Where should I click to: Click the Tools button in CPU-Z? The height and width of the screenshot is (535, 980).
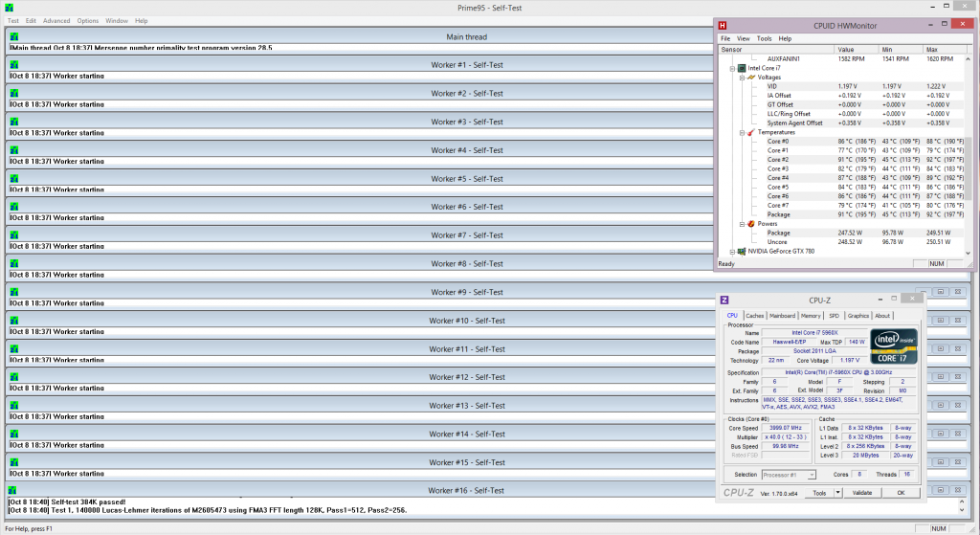coord(819,493)
